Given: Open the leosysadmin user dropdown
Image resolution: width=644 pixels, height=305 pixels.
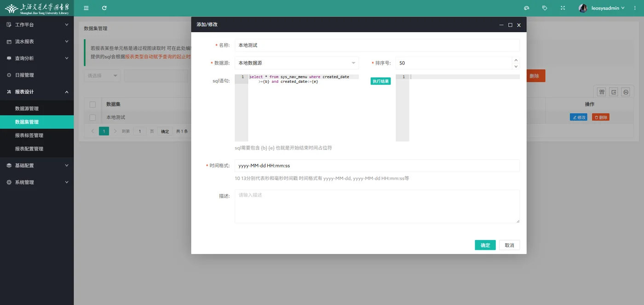Looking at the screenshot, I should click(608, 8).
